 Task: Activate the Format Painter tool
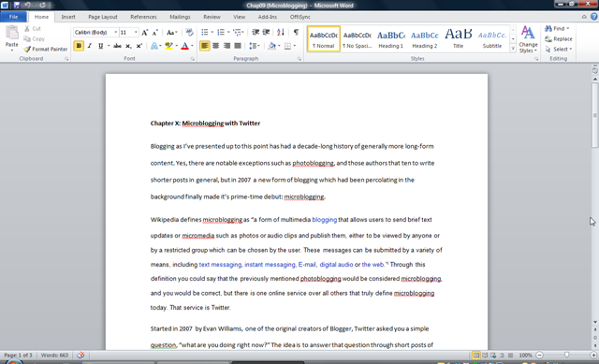[x=46, y=49]
